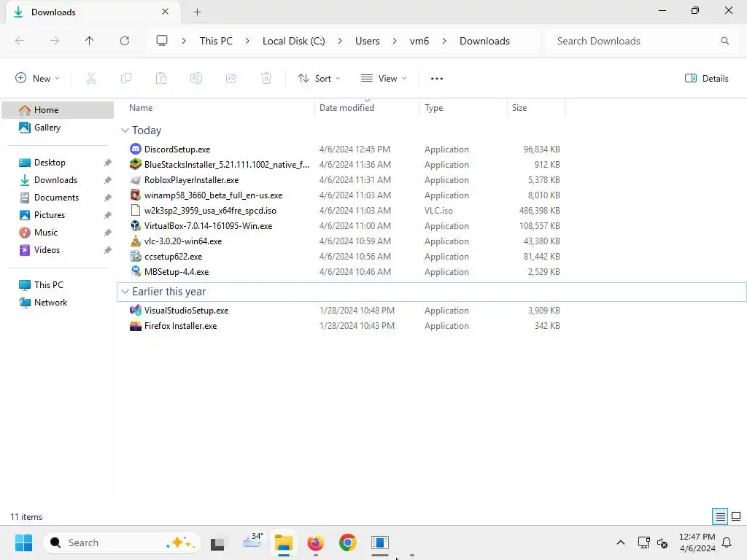
Task: Click the Paste clipboard icon
Action: (161, 79)
